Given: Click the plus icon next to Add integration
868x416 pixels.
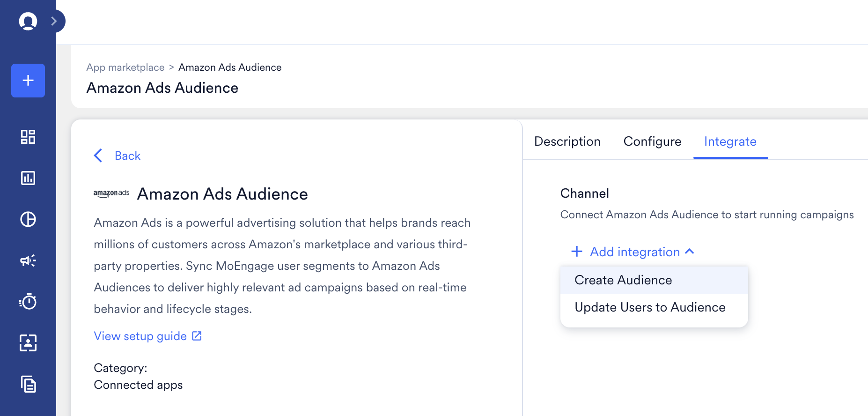Looking at the screenshot, I should pyautogui.click(x=577, y=252).
